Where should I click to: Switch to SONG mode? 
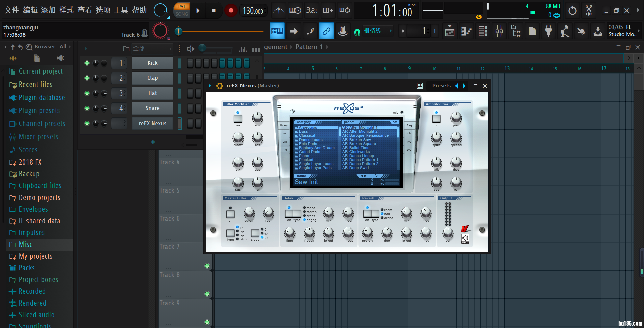point(182,14)
